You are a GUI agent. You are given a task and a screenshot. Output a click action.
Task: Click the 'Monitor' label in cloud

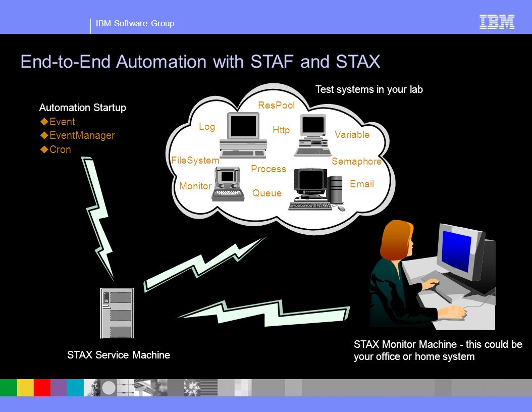click(195, 186)
